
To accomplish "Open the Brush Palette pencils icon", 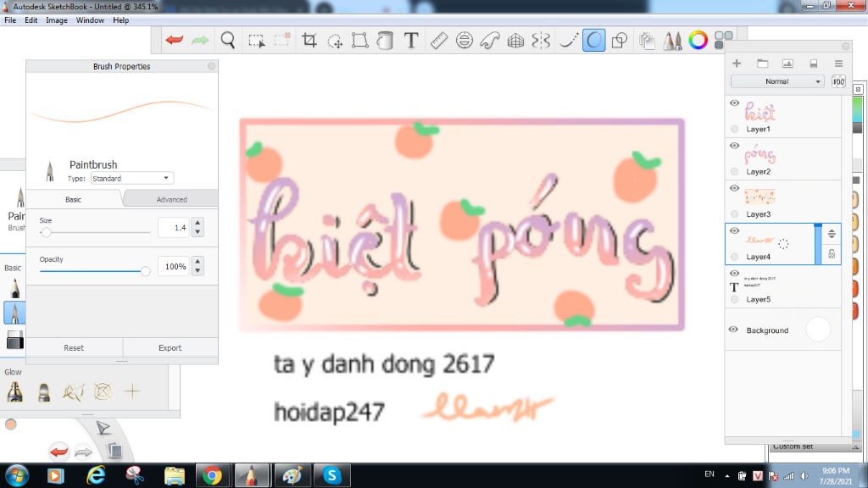I will pyautogui.click(x=672, y=41).
